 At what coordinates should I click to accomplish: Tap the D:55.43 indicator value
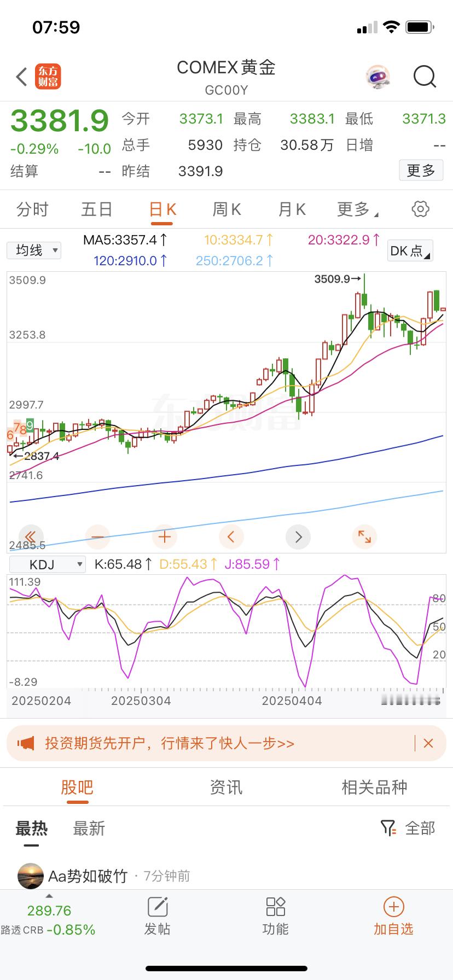(188, 564)
